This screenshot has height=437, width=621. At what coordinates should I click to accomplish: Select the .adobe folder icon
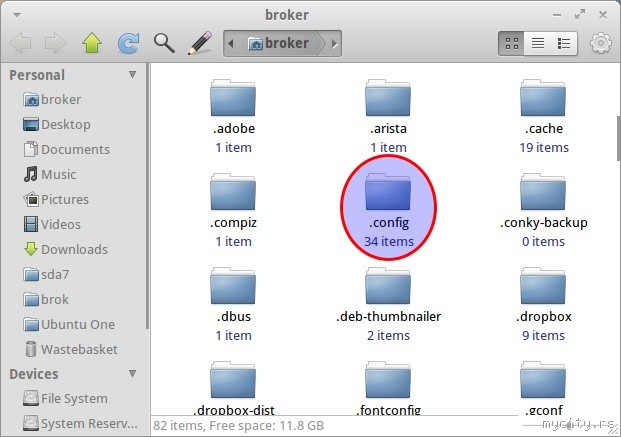pos(233,98)
